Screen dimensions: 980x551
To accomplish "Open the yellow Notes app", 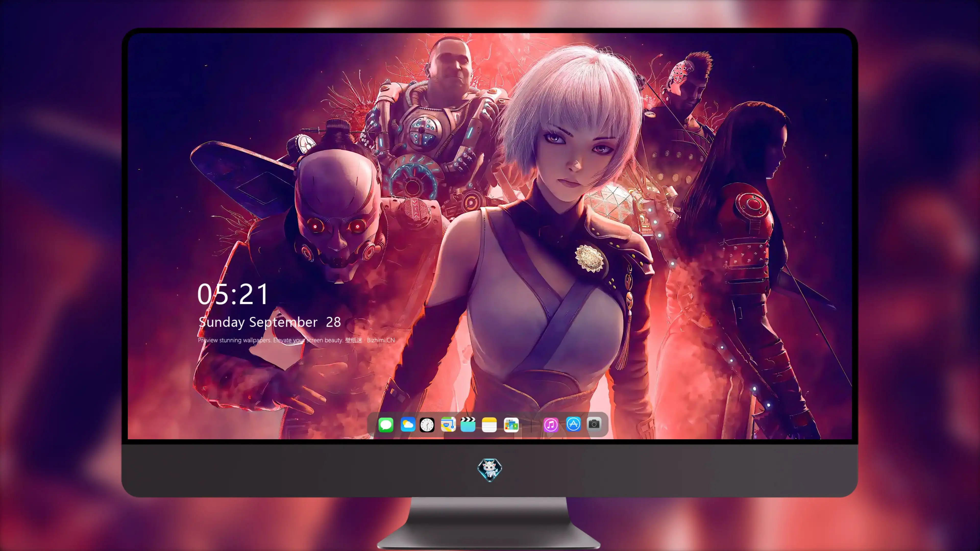I will [x=489, y=424].
